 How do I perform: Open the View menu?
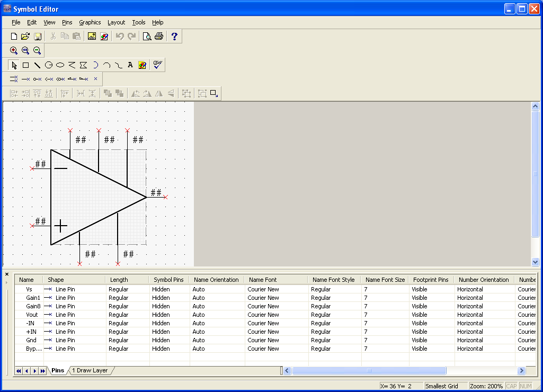click(49, 22)
